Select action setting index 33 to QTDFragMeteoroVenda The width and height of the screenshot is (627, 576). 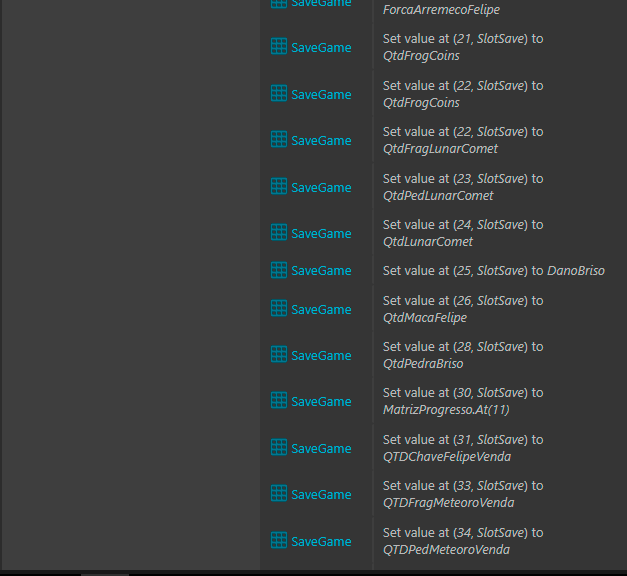point(463,494)
